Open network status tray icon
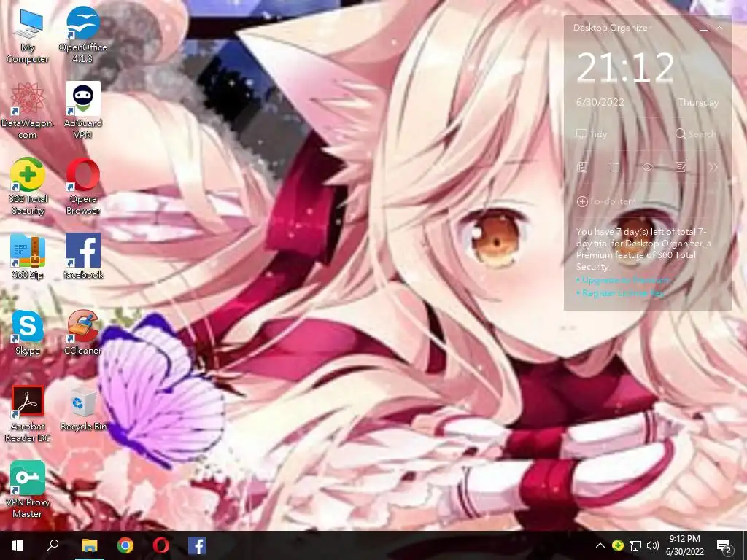Screen dimensions: 747x560 click(635, 545)
